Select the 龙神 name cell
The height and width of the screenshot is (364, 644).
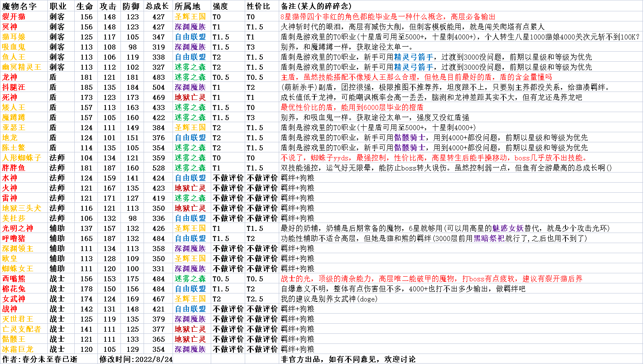click(10, 77)
